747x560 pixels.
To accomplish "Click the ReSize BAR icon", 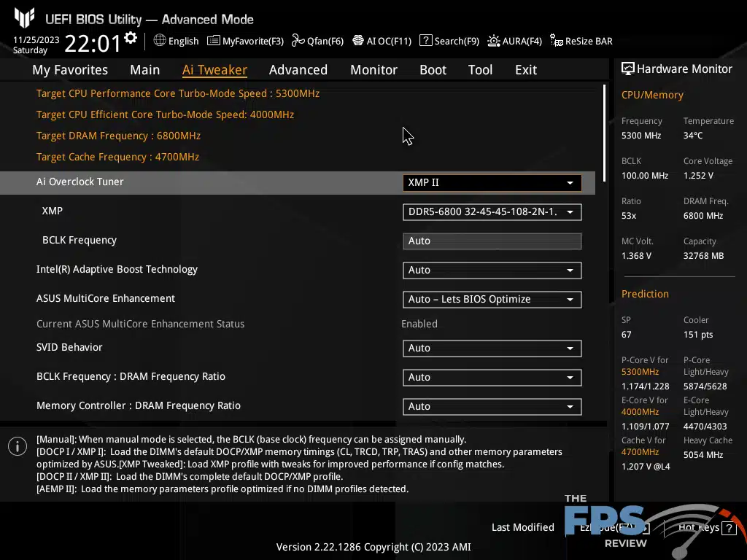I will pos(557,41).
